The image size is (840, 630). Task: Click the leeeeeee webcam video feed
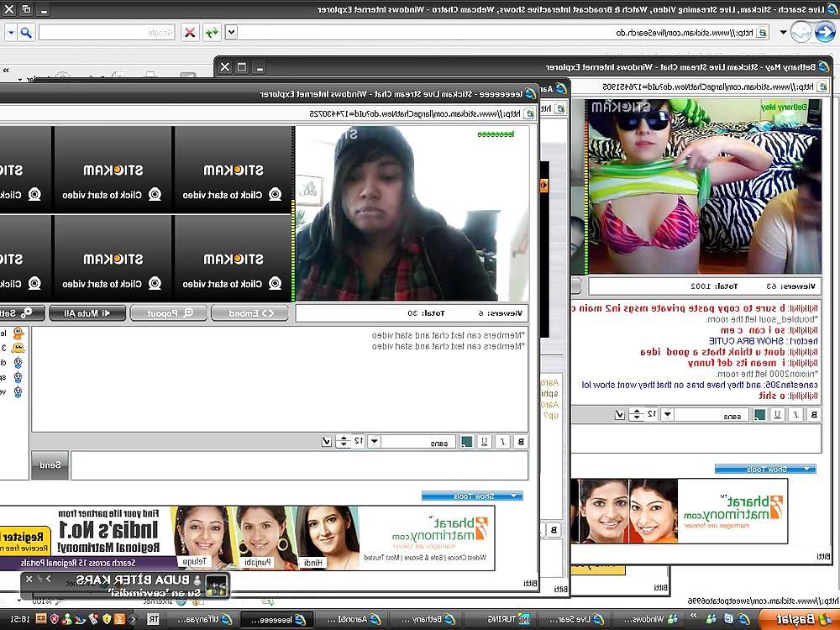pos(412,213)
